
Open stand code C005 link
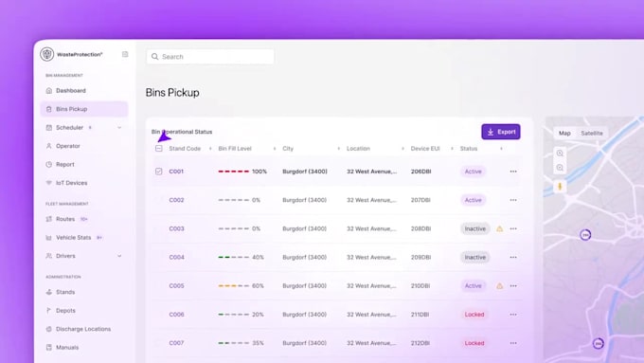tap(176, 285)
